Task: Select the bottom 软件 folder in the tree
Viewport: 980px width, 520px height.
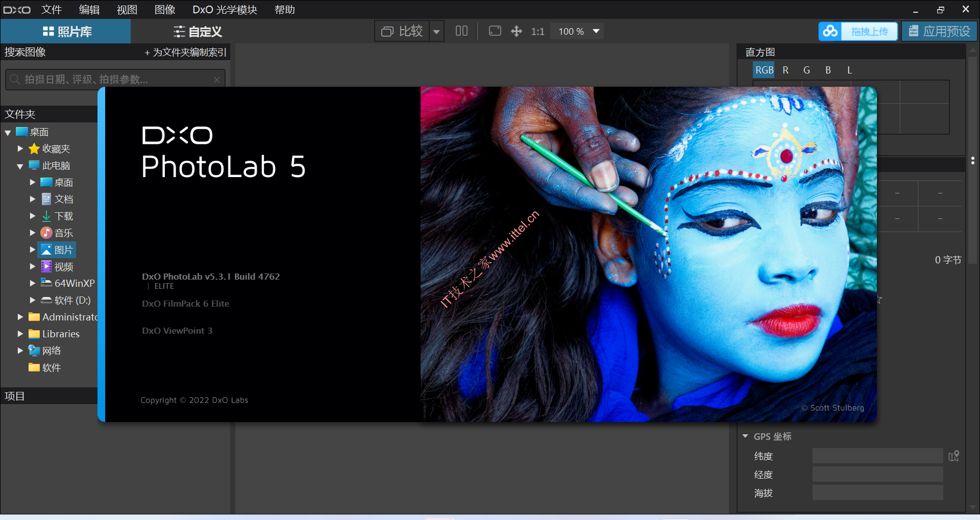Action: (x=45, y=367)
